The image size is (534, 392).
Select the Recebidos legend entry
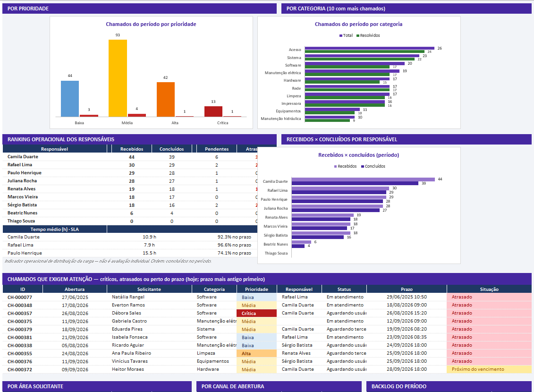tap(345, 166)
